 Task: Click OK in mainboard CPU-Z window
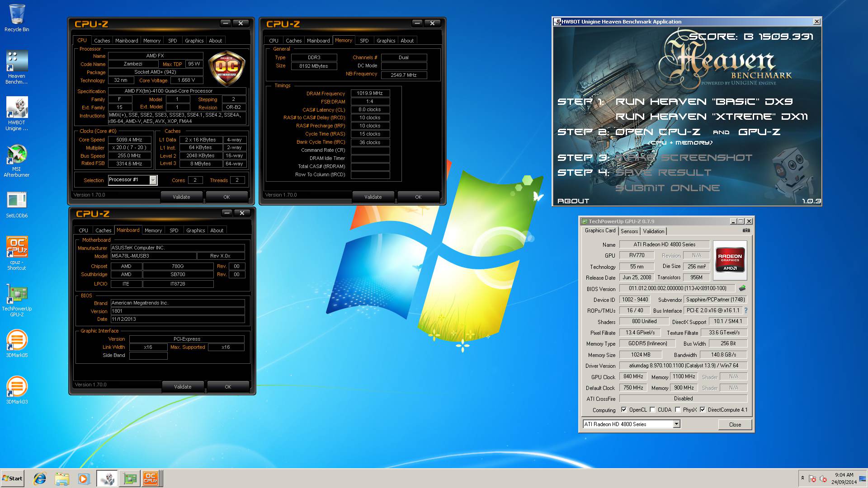click(x=228, y=387)
